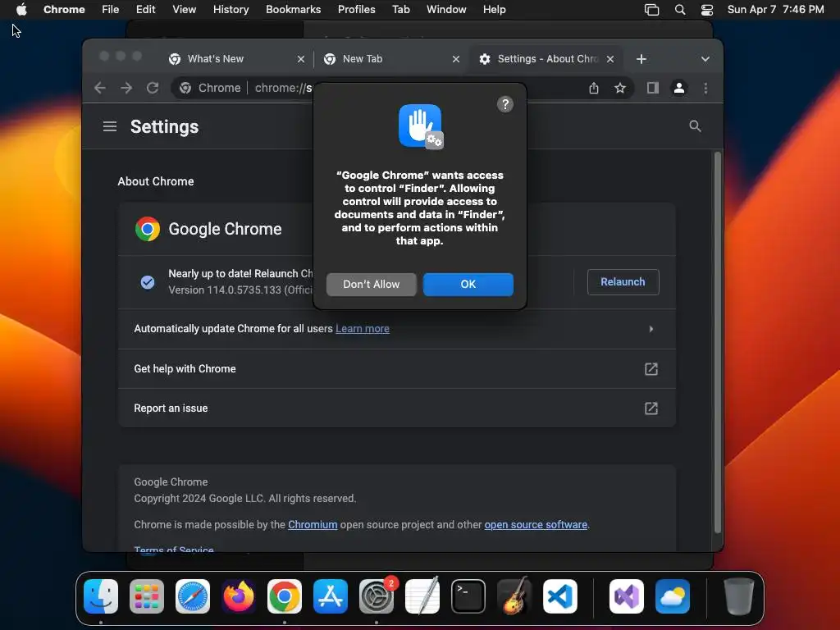
Task: Open the Settings hamburger menu
Action: point(110,126)
